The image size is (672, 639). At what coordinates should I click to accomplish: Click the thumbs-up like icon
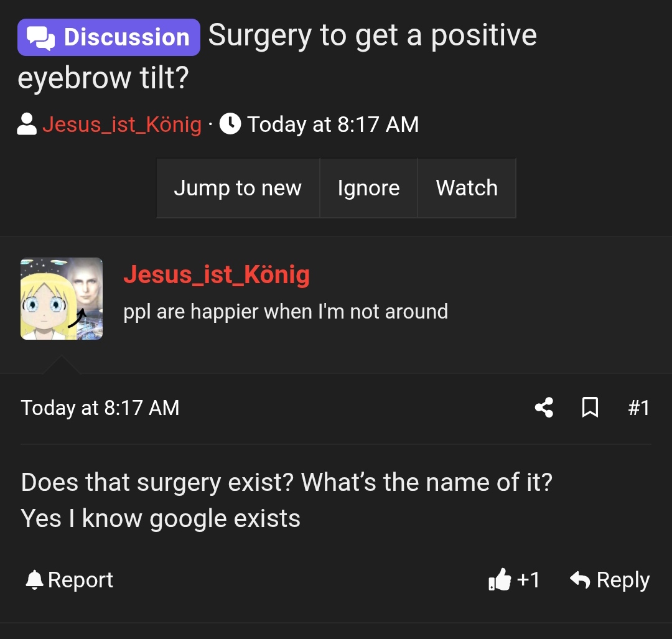pos(500,581)
